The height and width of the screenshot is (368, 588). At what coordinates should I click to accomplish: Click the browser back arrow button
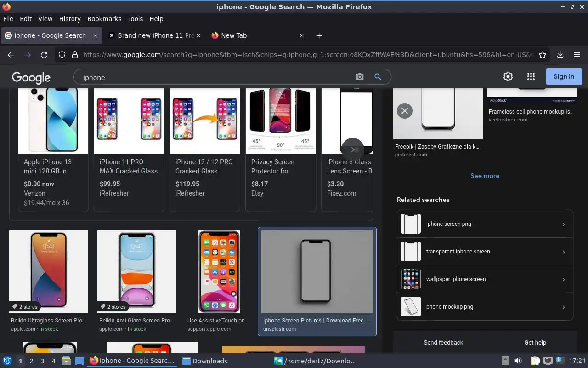pyautogui.click(x=11, y=55)
